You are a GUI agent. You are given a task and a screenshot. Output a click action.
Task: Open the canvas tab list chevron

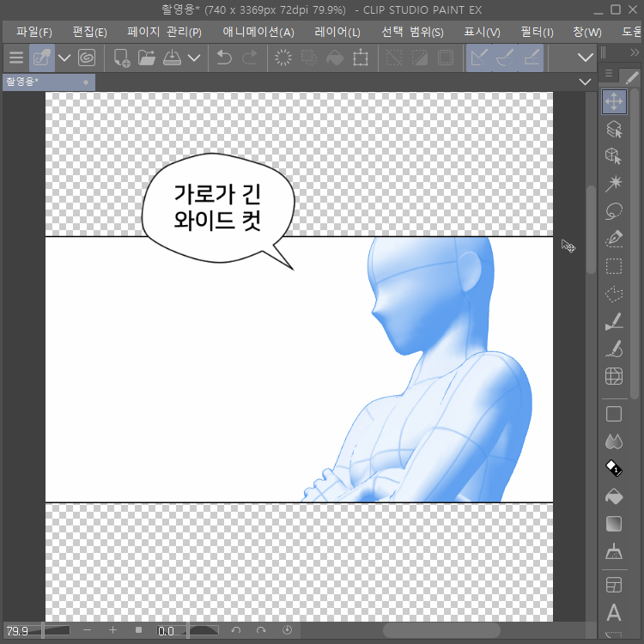click(x=585, y=82)
